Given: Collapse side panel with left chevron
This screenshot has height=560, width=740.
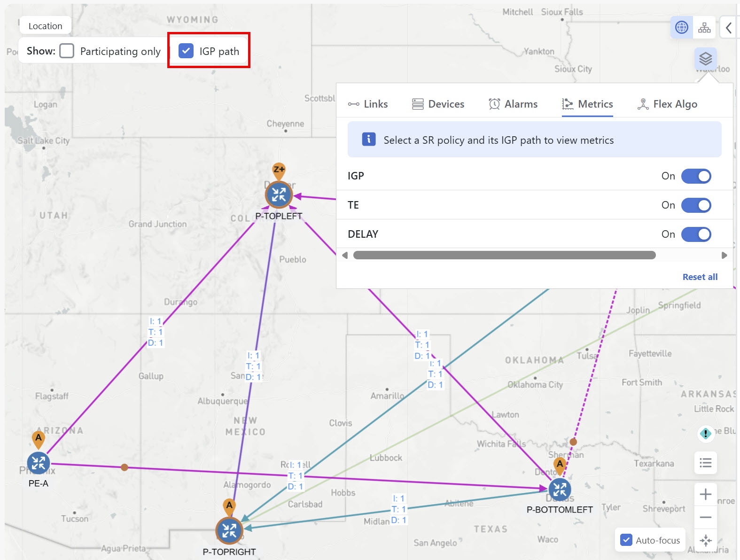Looking at the screenshot, I should tap(728, 28).
